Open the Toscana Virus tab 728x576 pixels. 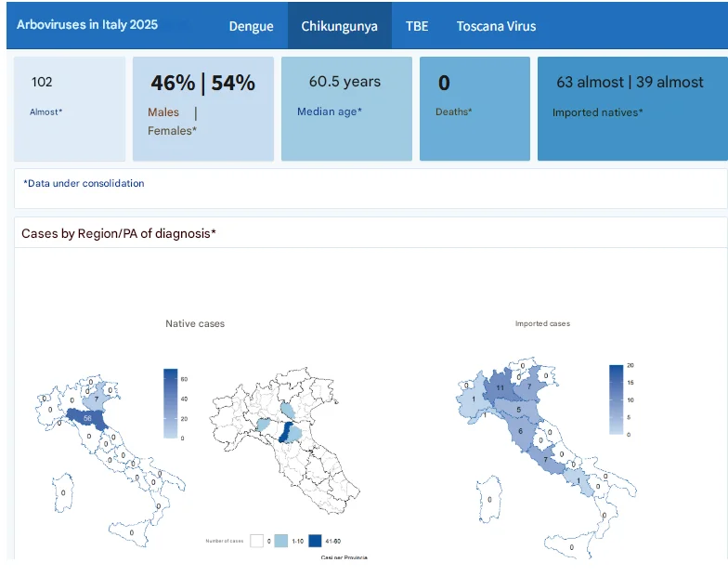point(496,26)
